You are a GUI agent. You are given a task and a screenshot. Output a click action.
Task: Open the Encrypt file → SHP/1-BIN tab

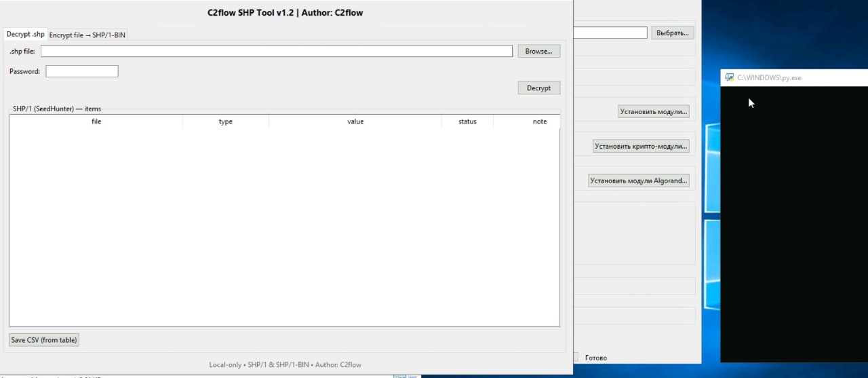87,35
